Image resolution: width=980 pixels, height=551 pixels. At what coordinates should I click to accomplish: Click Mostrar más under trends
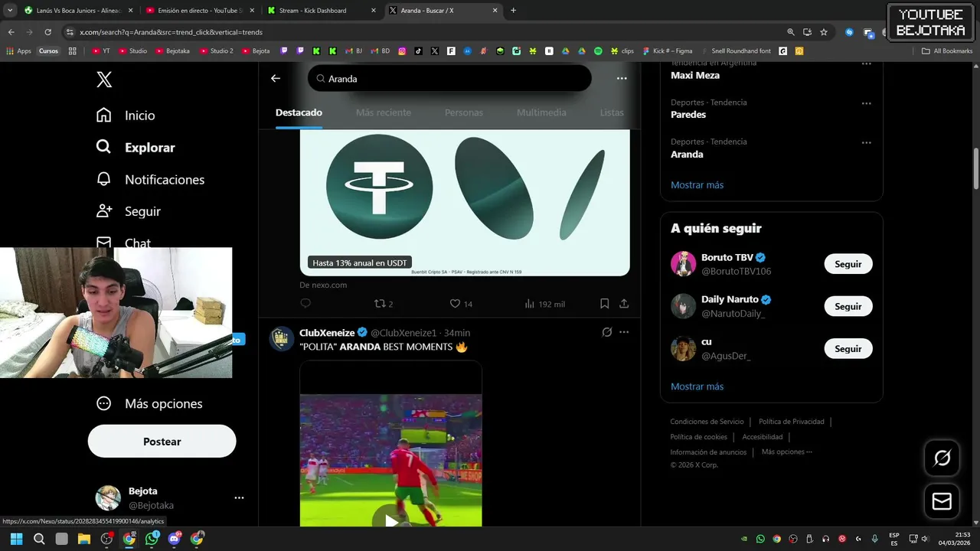(697, 184)
